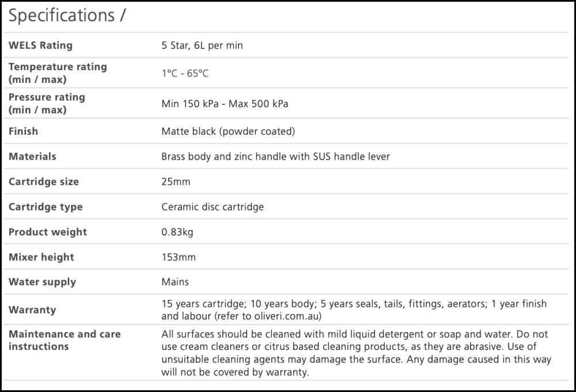Click the Finish row label
The image size is (576, 392).
23,131
